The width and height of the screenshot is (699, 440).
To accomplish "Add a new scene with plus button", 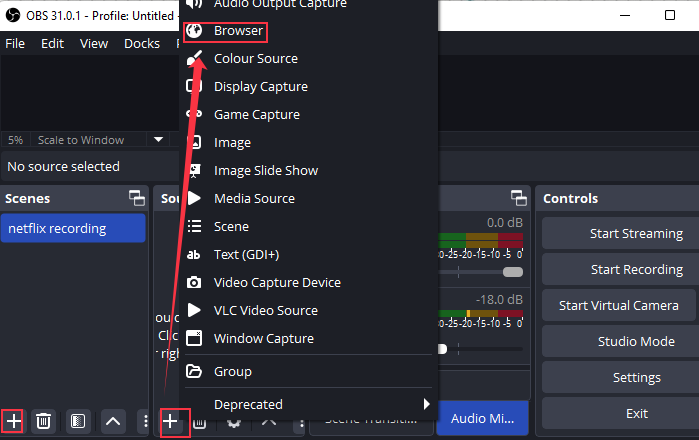I will 14,421.
